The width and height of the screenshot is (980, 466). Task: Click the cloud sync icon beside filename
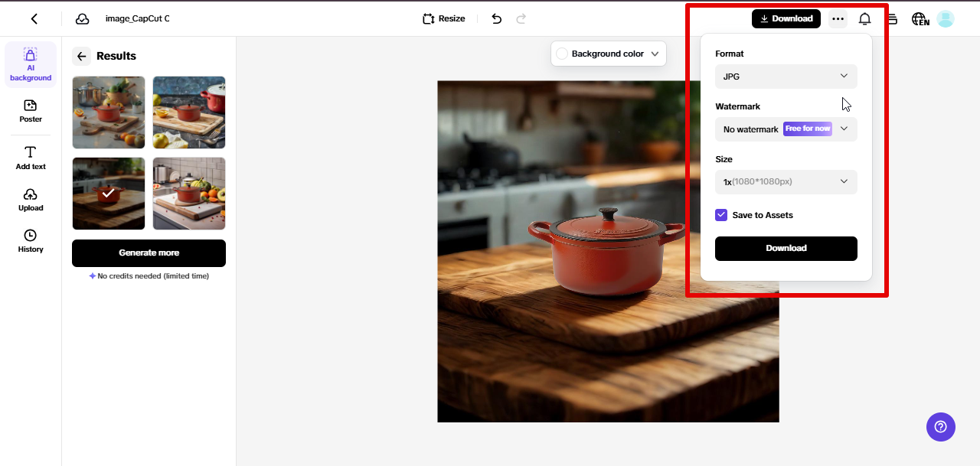pos(82,18)
